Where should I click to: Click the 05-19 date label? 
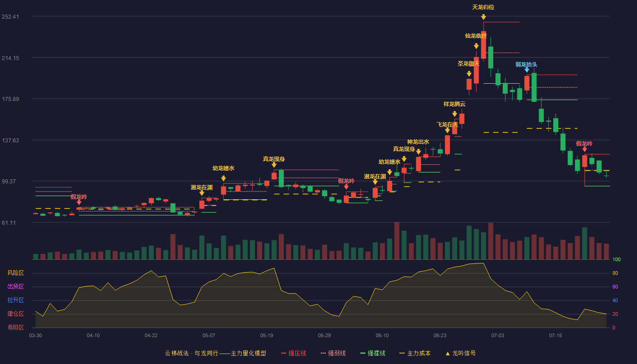pos(267,335)
